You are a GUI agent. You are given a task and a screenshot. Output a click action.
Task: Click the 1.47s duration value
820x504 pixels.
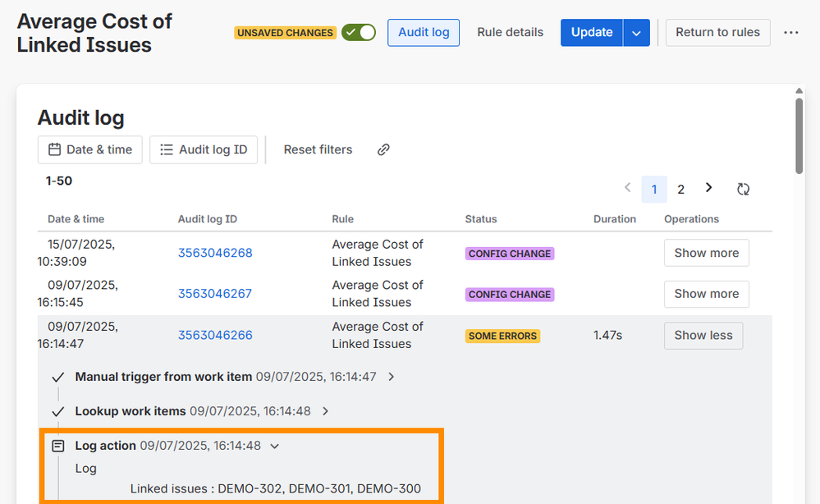coord(607,335)
